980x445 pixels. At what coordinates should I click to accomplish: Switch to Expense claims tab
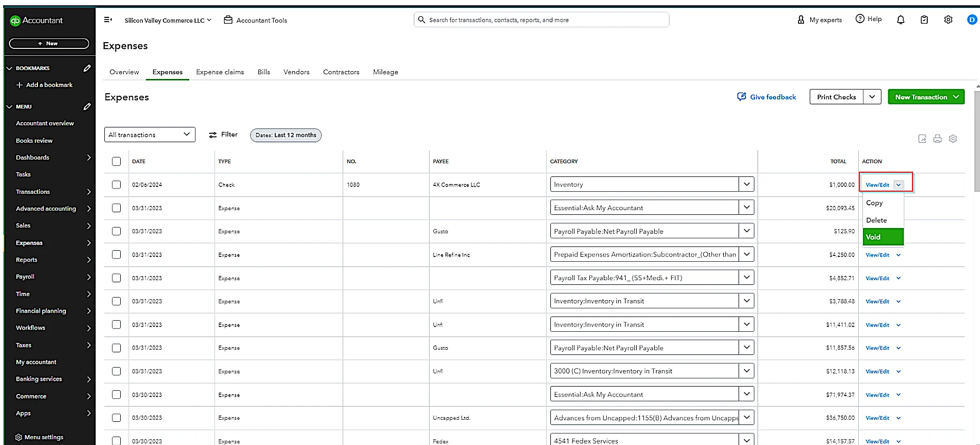(x=220, y=72)
